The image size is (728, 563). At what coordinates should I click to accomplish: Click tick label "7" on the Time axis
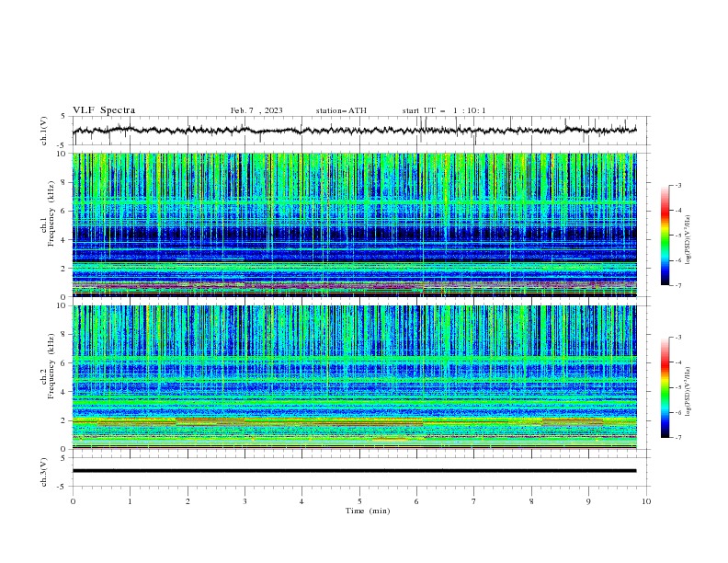click(x=474, y=501)
